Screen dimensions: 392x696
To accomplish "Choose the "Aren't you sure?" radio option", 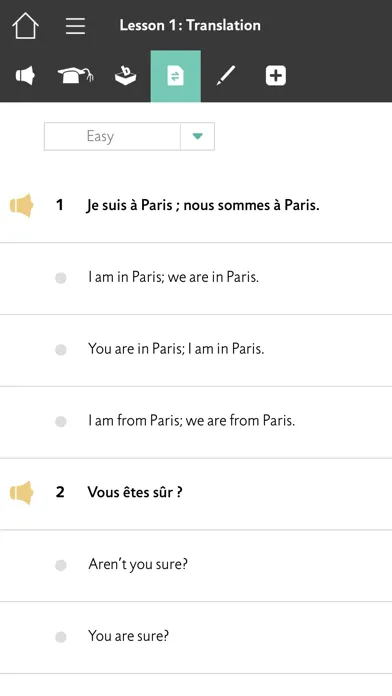I will (x=61, y=565).
